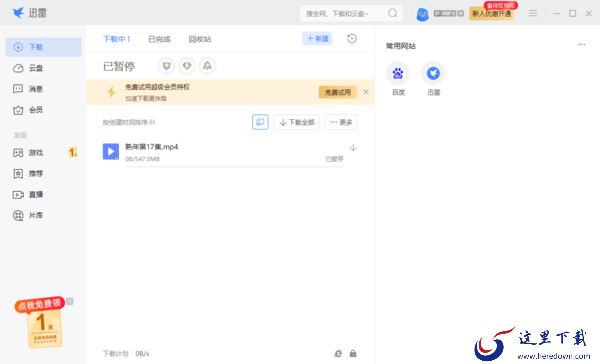The height and width of the screenshot is (364, 600).
Task: Click the Xunlei bird logo in title bar
Action: (18, 13)
